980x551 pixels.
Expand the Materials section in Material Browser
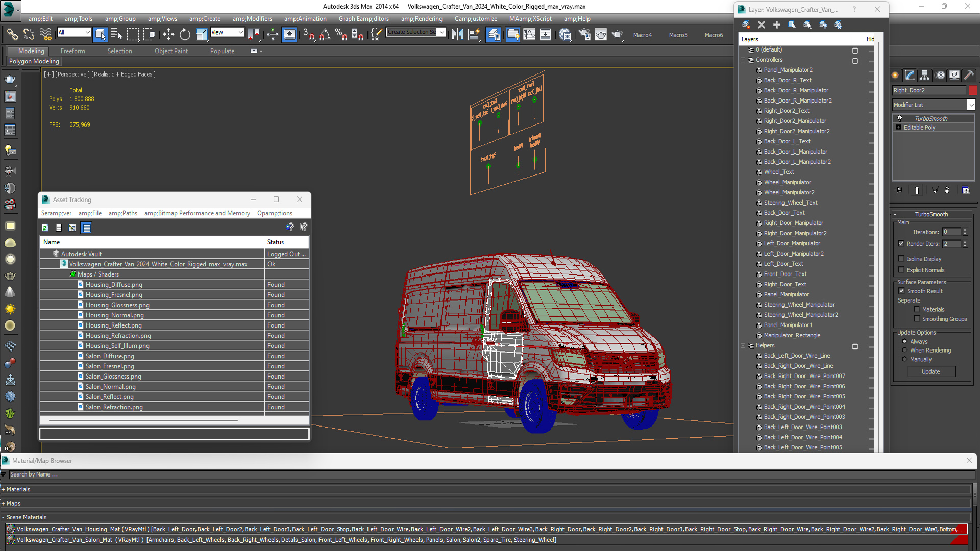point(3,489)
